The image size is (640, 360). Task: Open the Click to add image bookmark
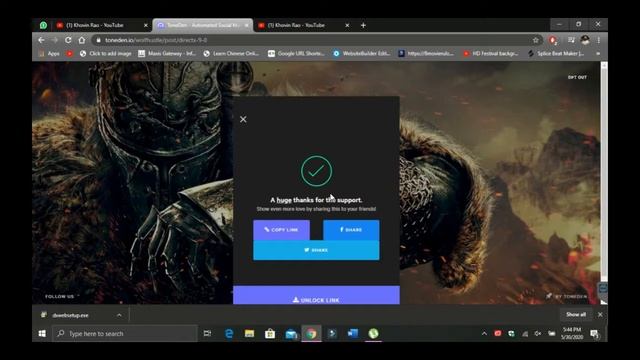pos(105,53)
